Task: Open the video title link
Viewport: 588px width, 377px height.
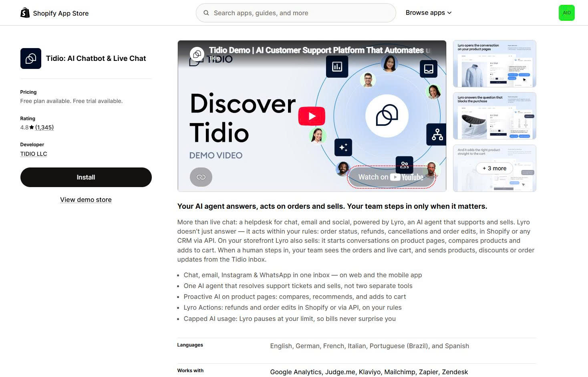Action: [319, 50]
